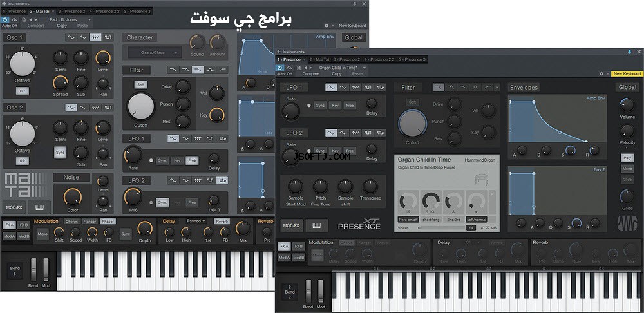644x313 pixels.
Task: Open the Panned delay mode dropdown in Mai Tai
Action: (196, 221)
